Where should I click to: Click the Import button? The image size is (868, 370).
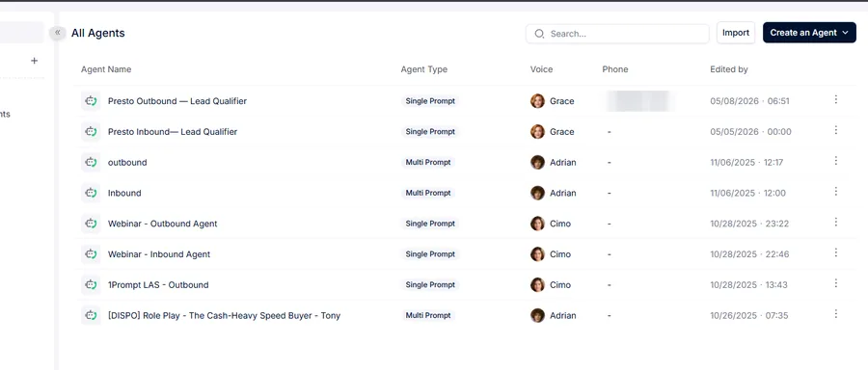click(x=736, y=33)
